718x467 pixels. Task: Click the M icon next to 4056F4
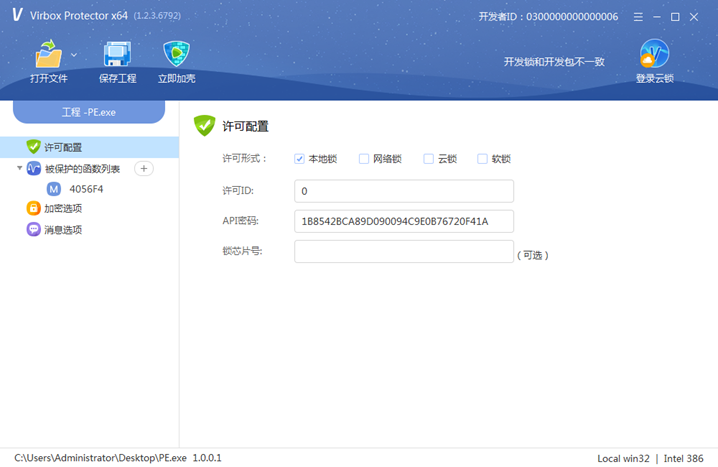54,189
